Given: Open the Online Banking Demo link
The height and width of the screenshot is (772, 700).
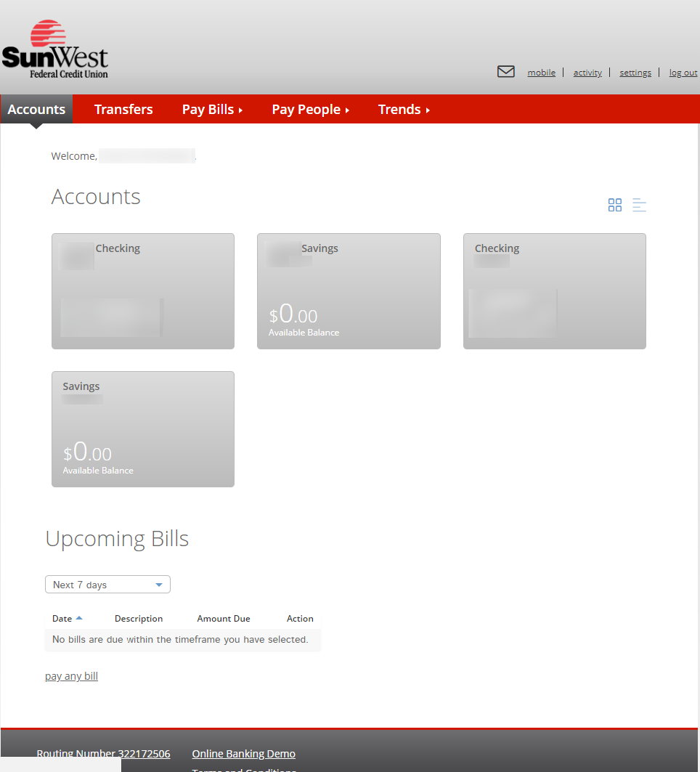Looking at the screenshot, I should (x=243, y=754).
